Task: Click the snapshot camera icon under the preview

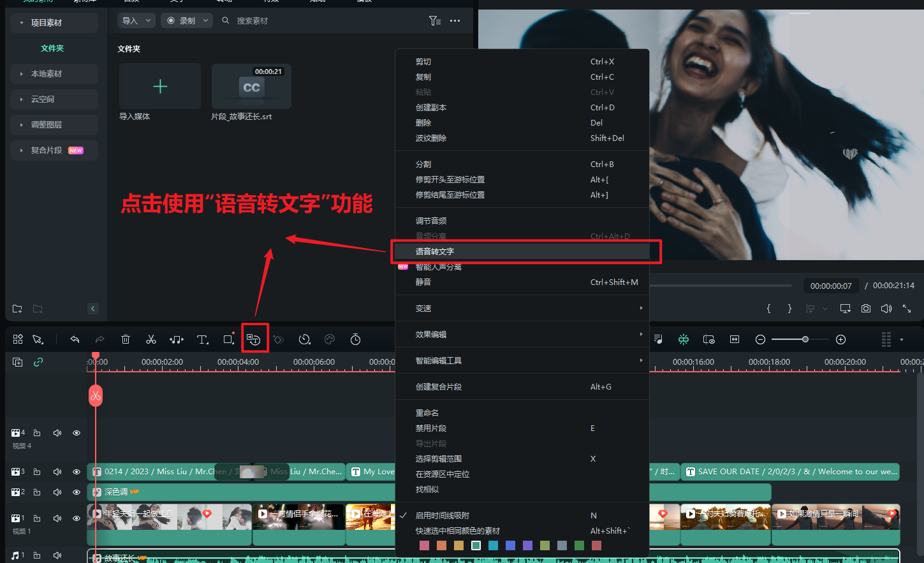Action: coord(865,308)
